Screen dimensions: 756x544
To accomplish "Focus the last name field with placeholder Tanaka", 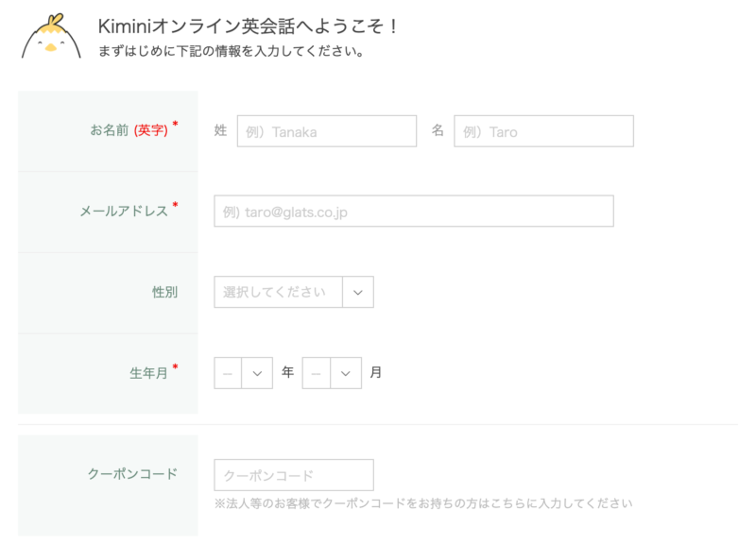I will click(x=326, y=131).
